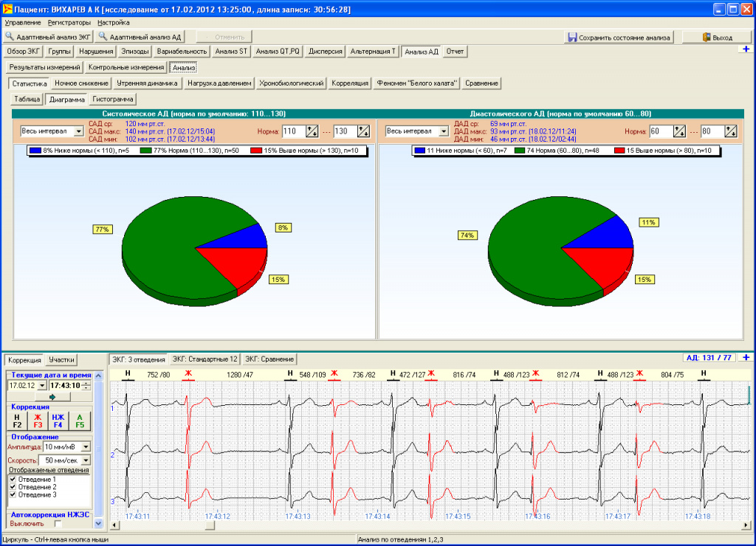Open the Управление menu
The height and width of the screenshot is (546, 756).
(x=23, y=23)
